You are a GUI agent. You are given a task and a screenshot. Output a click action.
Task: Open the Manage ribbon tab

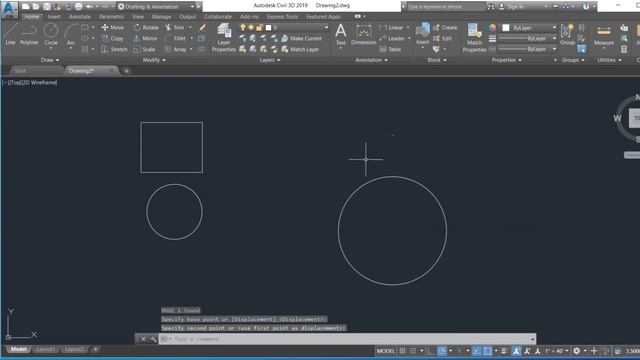[x=162, y=17]
